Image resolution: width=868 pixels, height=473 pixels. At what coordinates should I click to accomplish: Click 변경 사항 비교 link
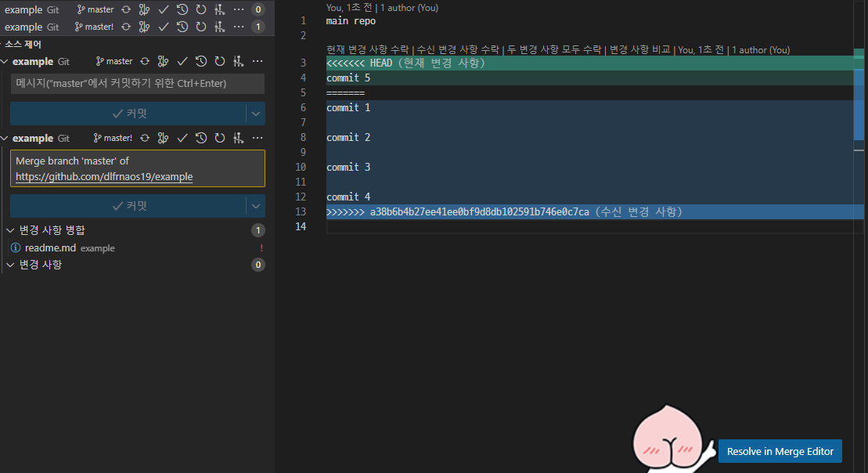pyautogui.click(x=640, y=50)
